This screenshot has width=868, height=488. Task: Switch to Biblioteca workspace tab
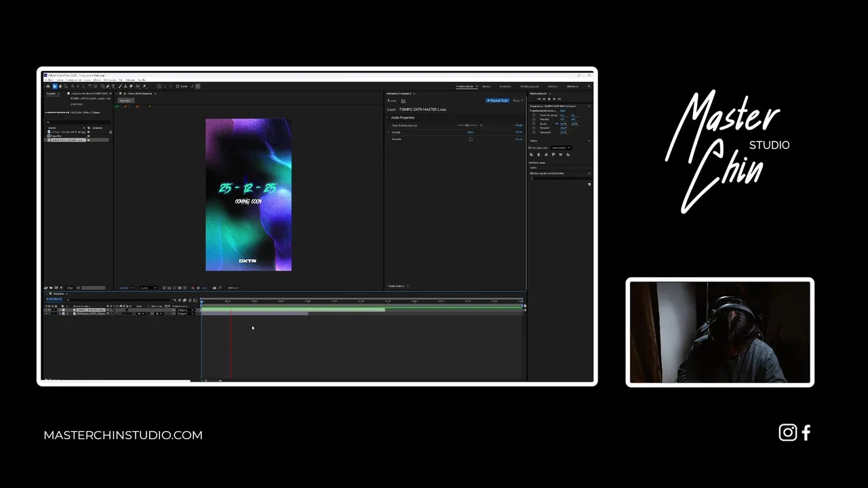coord(572,86)
